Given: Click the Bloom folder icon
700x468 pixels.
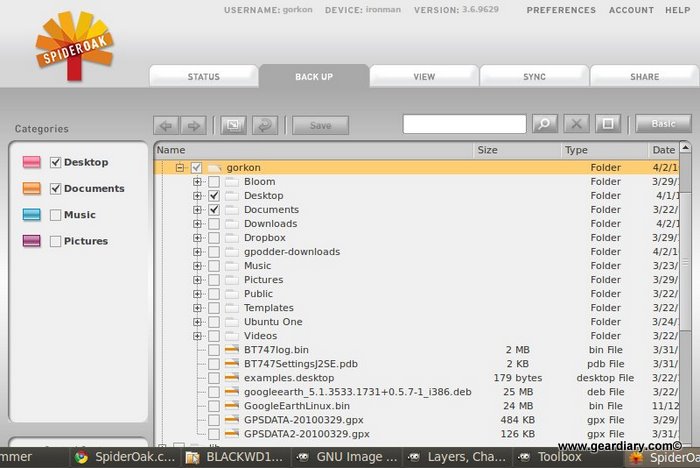Looking at the screenshot, I should pos(232,182).
